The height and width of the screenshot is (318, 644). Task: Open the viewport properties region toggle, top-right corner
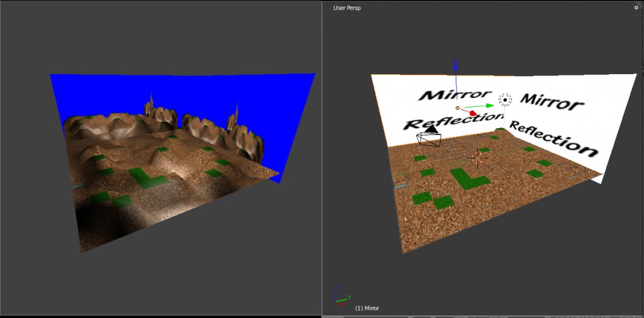[x=636, y=8]
